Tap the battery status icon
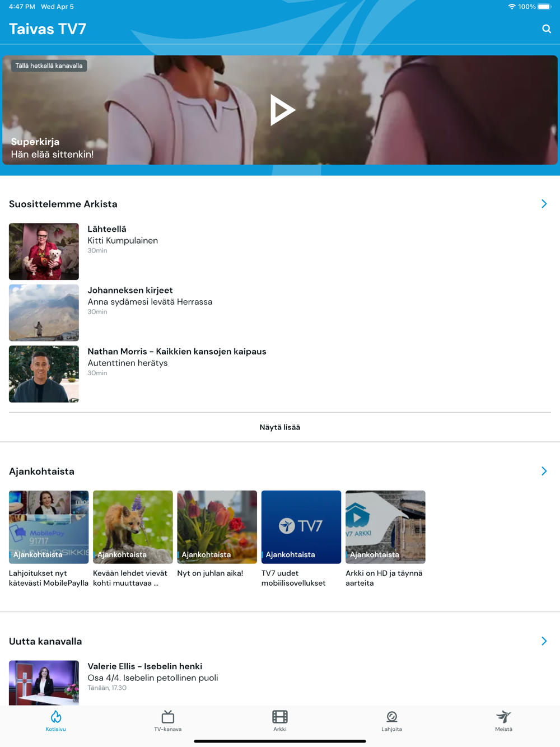This screenshot has width=560, height=747. pos(545,7)
